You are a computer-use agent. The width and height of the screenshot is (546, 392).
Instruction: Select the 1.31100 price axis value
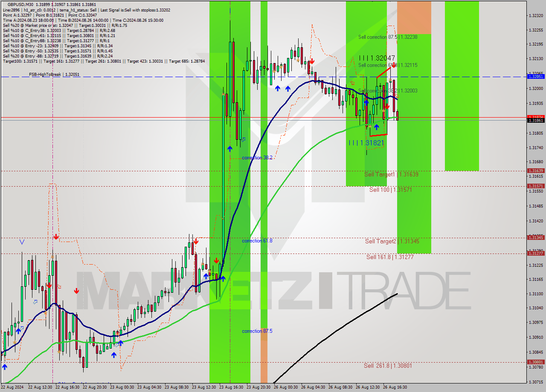pos(536,294)
